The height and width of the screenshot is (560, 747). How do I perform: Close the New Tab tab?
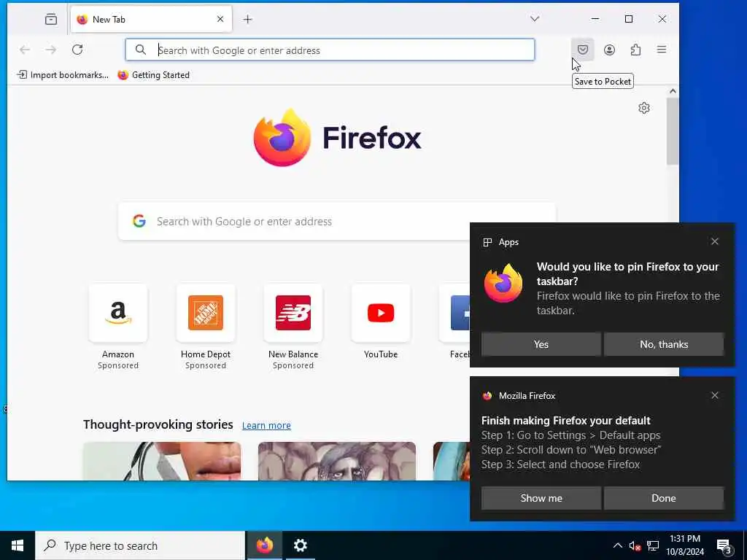click(x=220, y=19)
